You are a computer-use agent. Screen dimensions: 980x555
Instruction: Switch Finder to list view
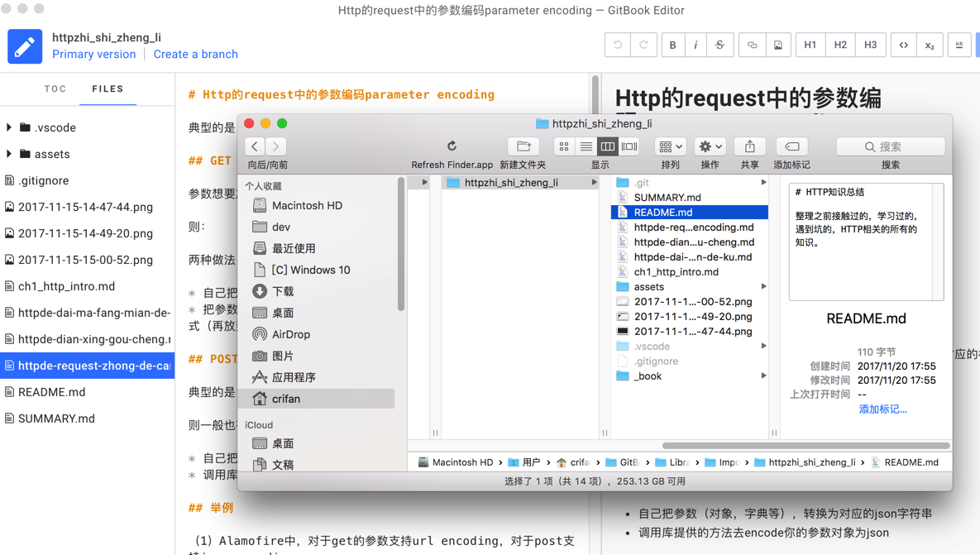tap(586, 146)
